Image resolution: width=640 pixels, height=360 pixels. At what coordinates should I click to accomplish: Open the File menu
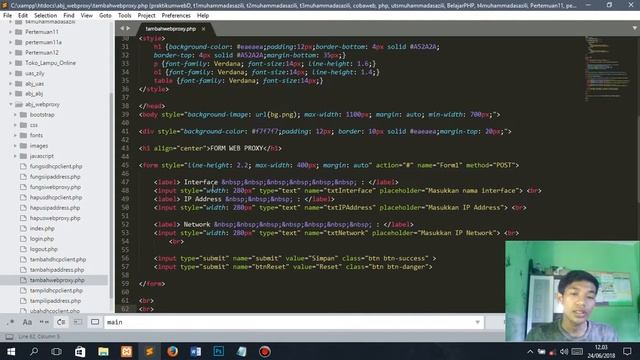click(7, 15)
